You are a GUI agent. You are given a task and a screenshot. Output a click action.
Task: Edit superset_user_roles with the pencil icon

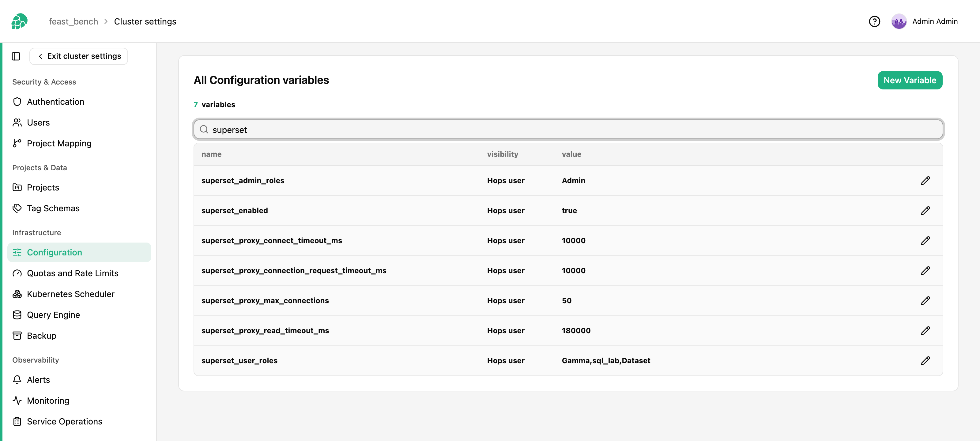[x=925, y=361]
